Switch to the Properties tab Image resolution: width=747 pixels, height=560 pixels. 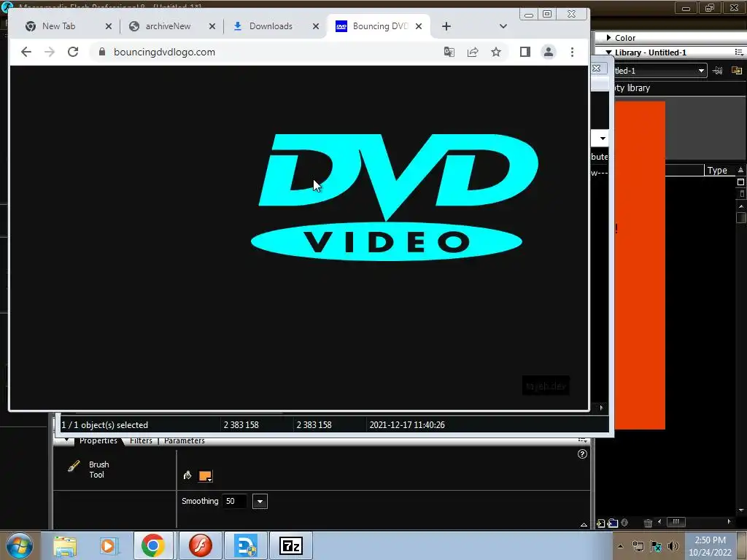[x=98, y=440]
